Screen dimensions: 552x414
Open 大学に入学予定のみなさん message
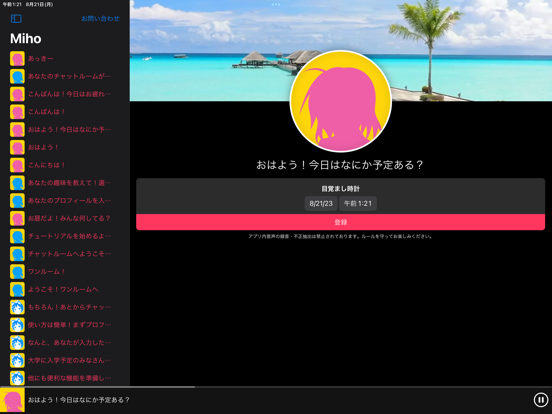pyautogui.click(x=65, y=360)
